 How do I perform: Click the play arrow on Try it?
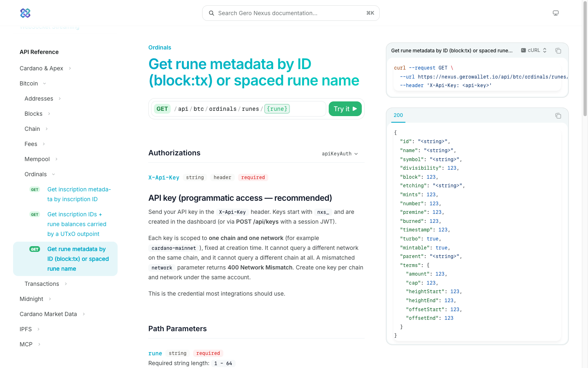pyautogui.click(x=355, y=109)
